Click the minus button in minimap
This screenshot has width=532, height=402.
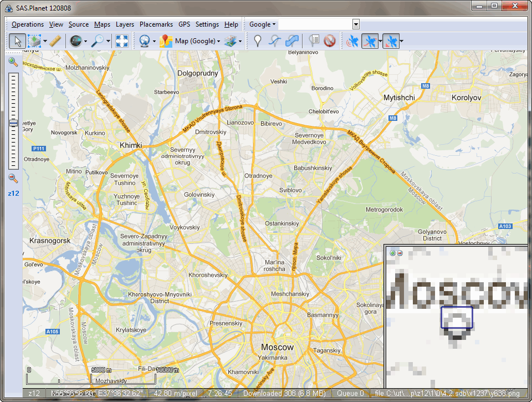coord(400,253)
